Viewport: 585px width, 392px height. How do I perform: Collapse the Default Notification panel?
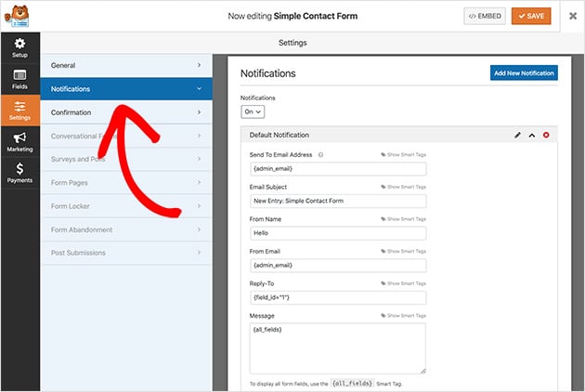pyautogui.click(x=532, y=136)
